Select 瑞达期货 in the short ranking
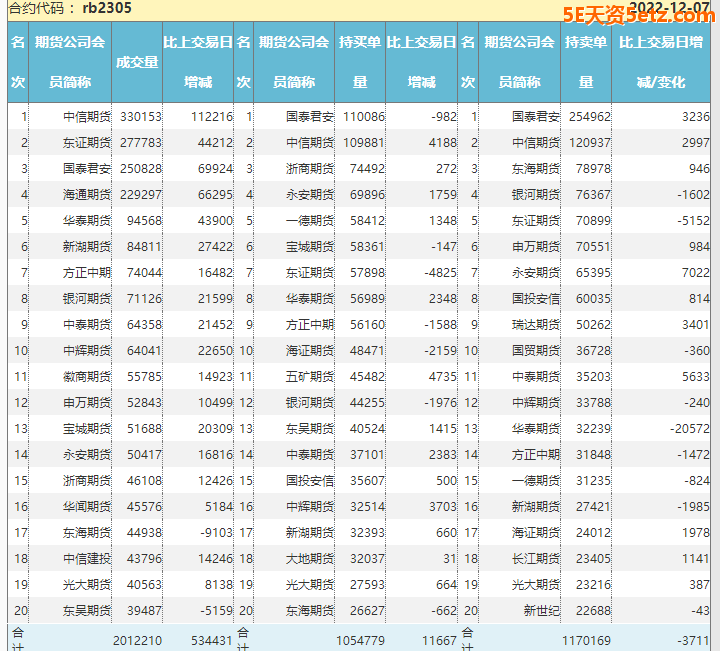The height and width of the screenshot is (651, 720). click(536, 325)
